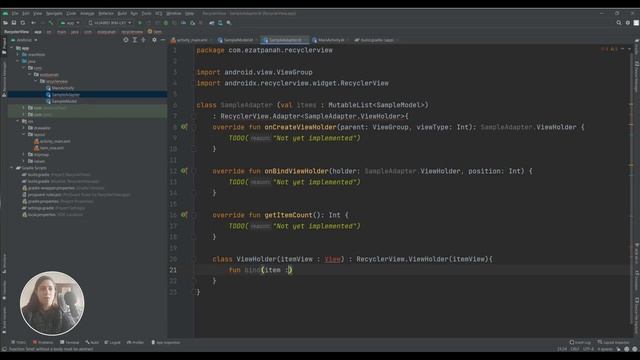Click the Back navigation arrow
This screenshot has width=640, height=360.
tap(33, 23)
